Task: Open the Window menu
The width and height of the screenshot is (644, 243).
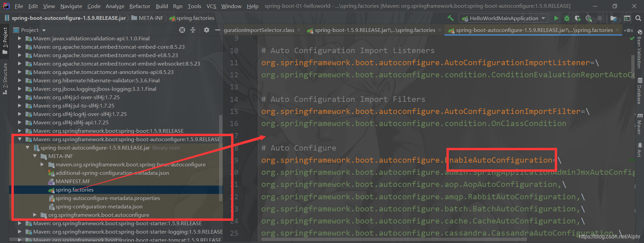Action: [x=231, y=6]
